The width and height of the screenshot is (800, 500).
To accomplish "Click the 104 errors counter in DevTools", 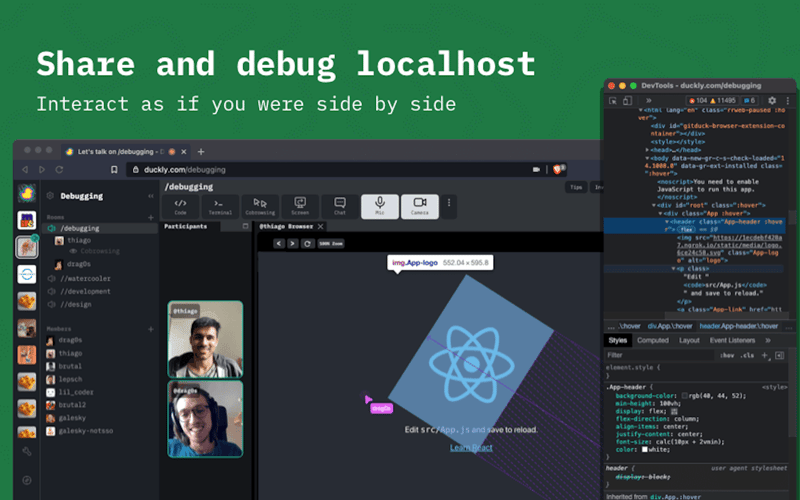I will (x=698, y=101).
